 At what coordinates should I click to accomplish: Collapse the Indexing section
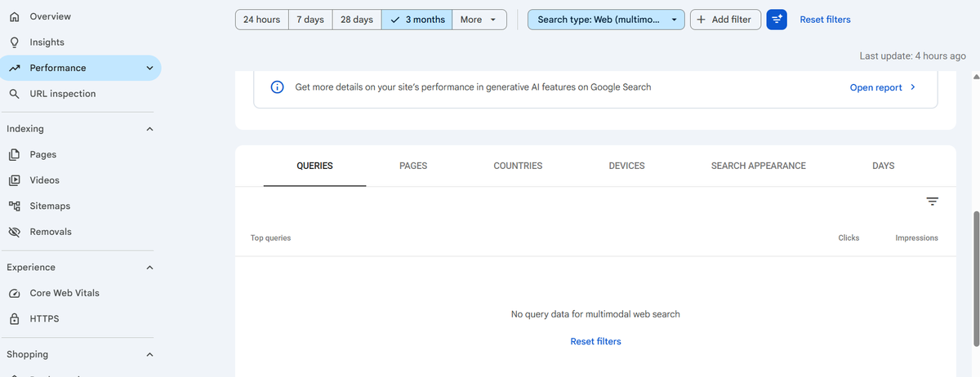(x=149, y=129)
